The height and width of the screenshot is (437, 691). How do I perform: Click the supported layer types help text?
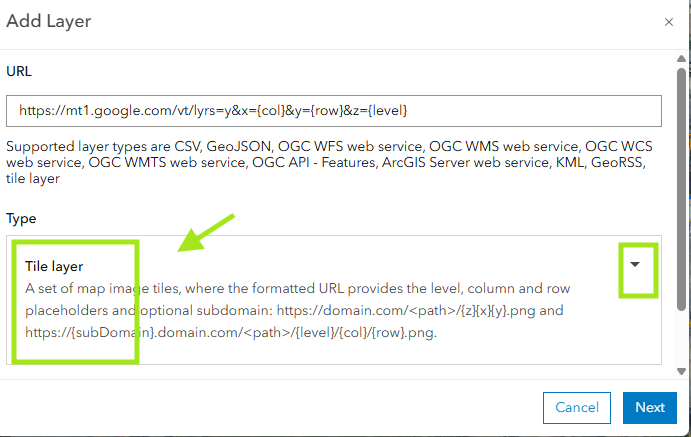pos(329,162)
